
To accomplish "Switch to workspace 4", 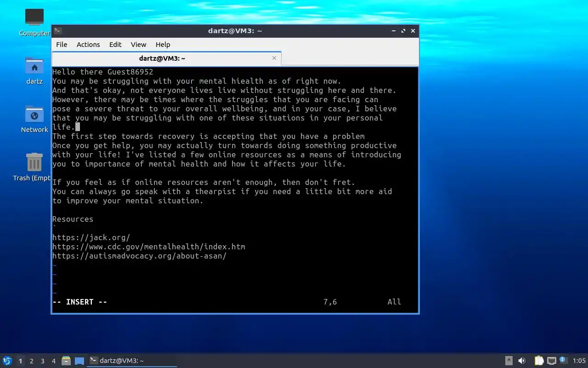I will tap(53, 361).
